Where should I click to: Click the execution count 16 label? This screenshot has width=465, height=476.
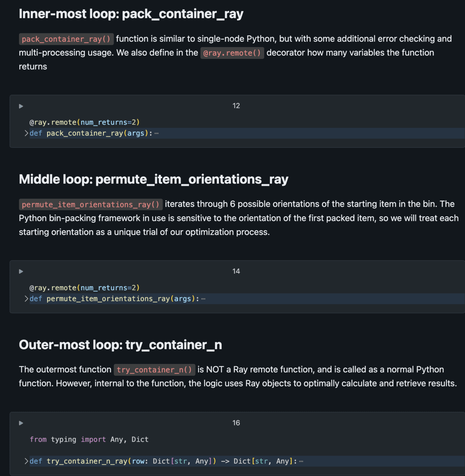point(236,423)
